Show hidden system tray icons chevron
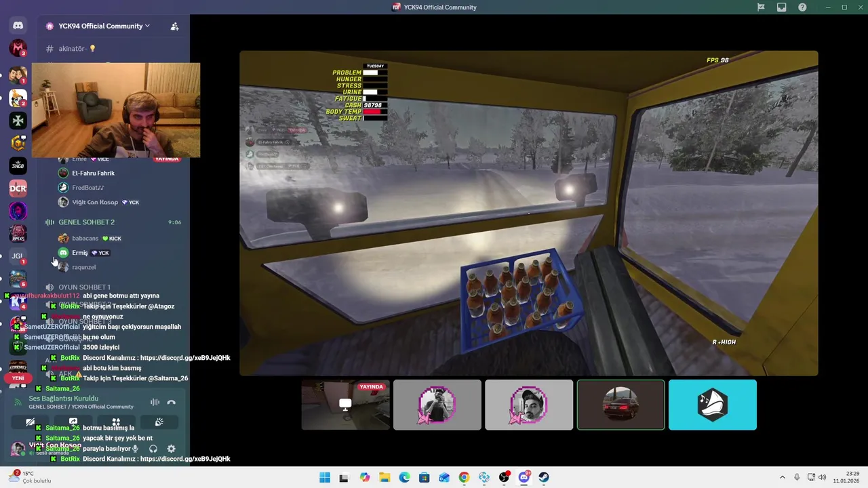The image size is (868, 488). point(782,477)
